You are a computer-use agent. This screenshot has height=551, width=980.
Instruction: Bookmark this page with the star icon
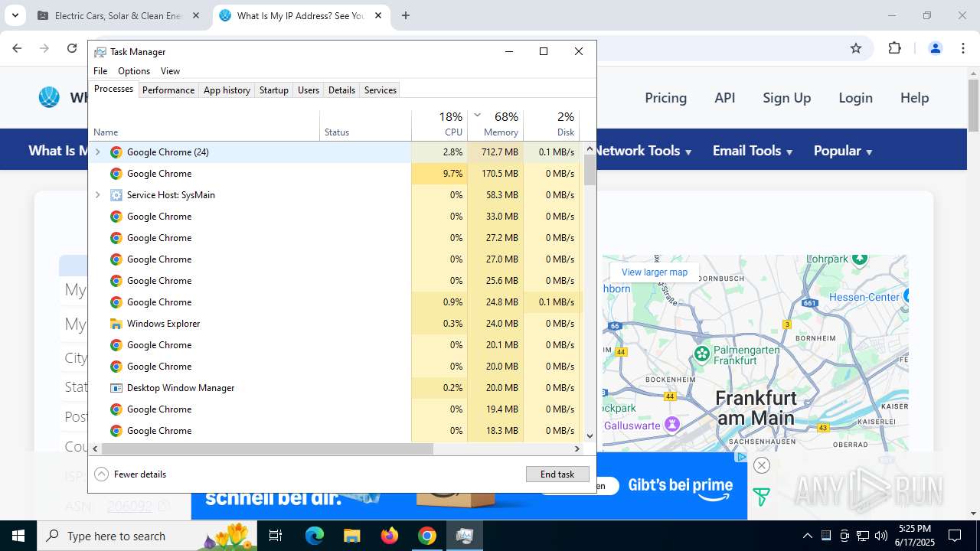(856, 48)
